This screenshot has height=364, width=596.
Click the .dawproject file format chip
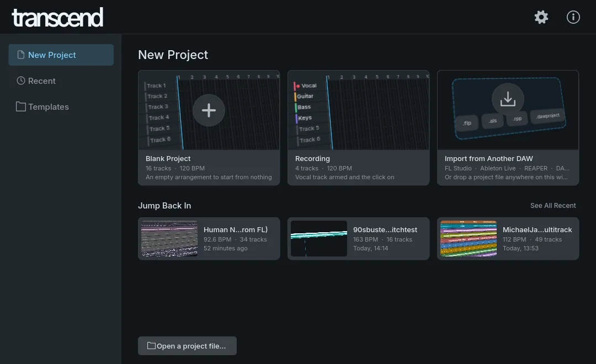pos(548,115)
